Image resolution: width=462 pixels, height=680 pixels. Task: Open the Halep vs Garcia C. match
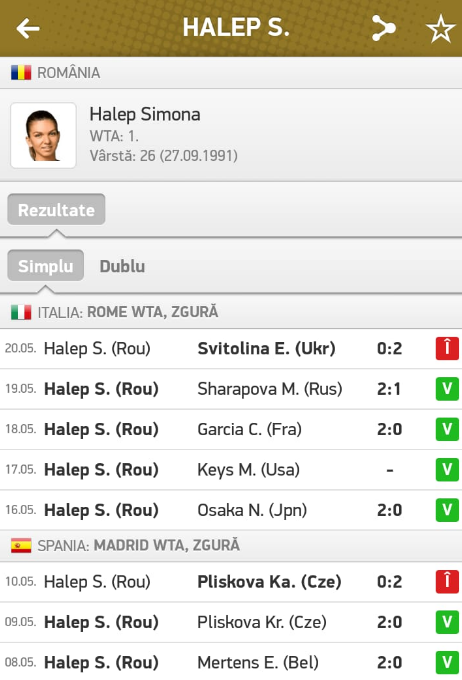tap(231, 429)
